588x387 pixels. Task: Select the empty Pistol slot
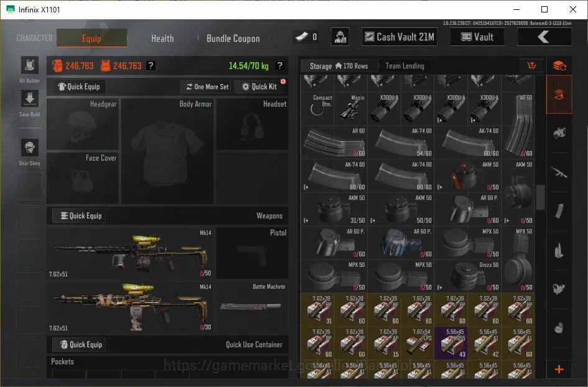[x=252, y=253]
